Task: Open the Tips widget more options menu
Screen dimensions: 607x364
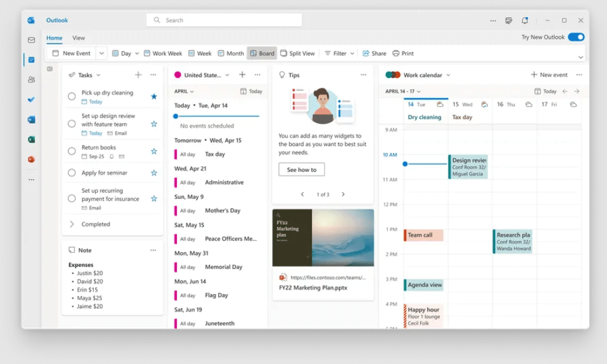Action: point(363,75)
